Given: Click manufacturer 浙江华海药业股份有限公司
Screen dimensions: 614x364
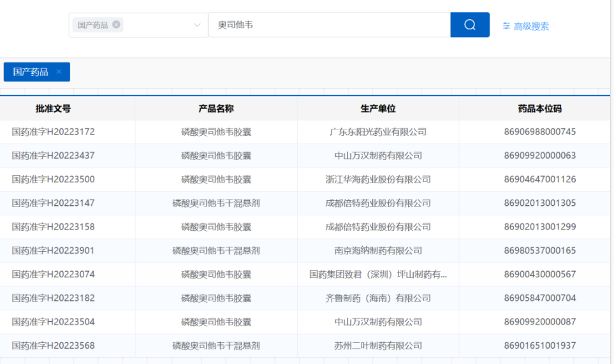Looking at the screenshot, I should click(x=378, y=179).
